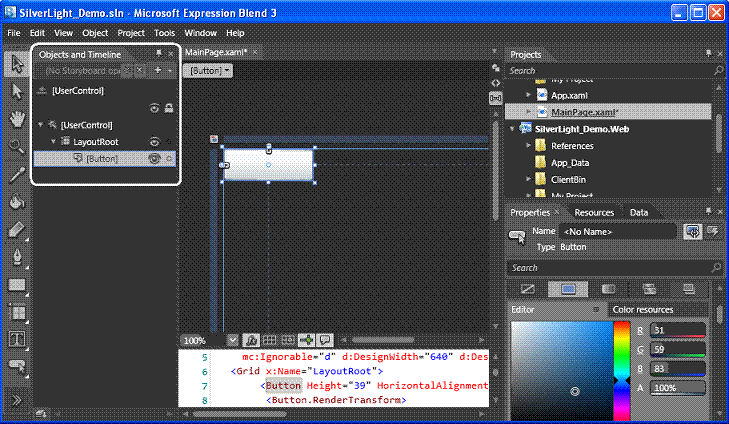This screenshot has width=729, height=424.
Task: Select the Eyedropper tool
Action: (x=17, y=175)
